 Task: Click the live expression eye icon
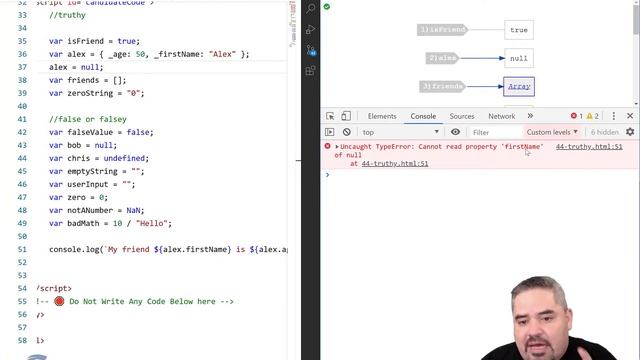pos(455,132)
